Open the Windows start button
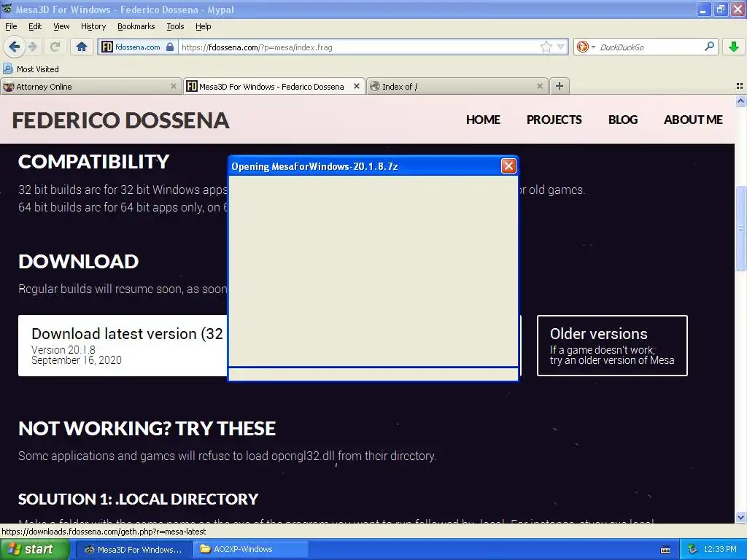This screenshot has height=560, width=747. tap(35, 549)
